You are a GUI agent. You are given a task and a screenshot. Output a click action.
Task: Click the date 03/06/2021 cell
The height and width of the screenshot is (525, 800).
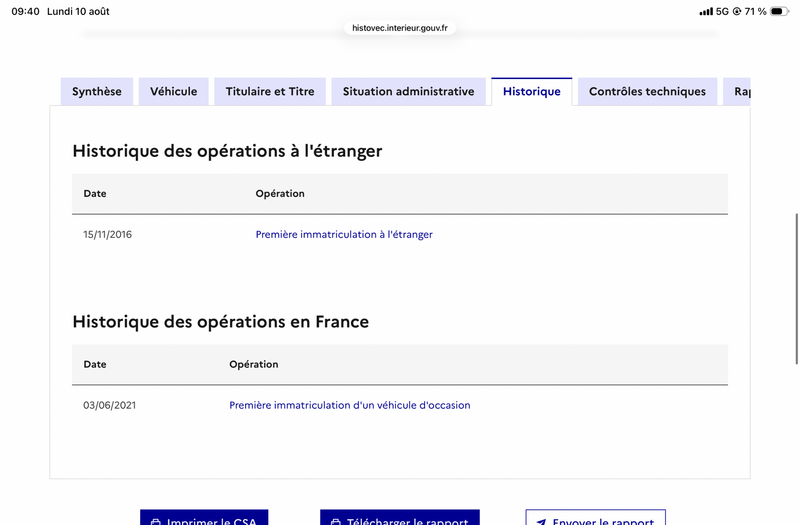(110, 405)
